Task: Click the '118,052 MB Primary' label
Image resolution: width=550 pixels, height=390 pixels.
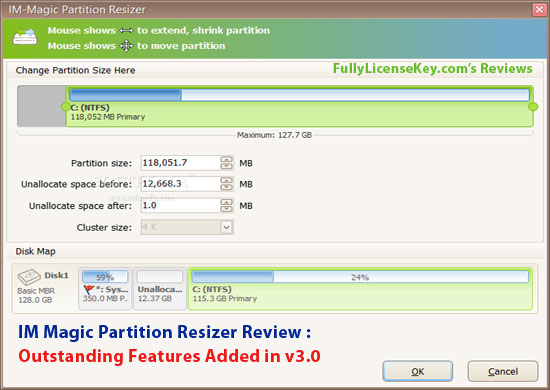Action: 108,117
